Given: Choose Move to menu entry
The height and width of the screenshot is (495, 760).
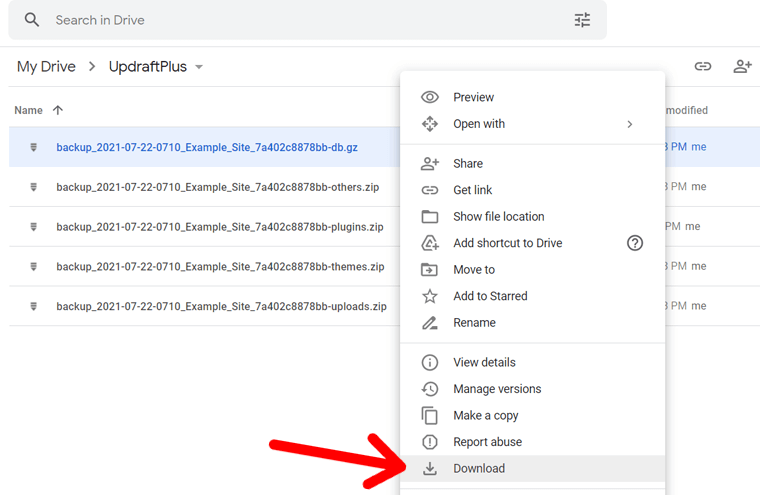Looking at the screenshot, I should [x=532, y=270].
